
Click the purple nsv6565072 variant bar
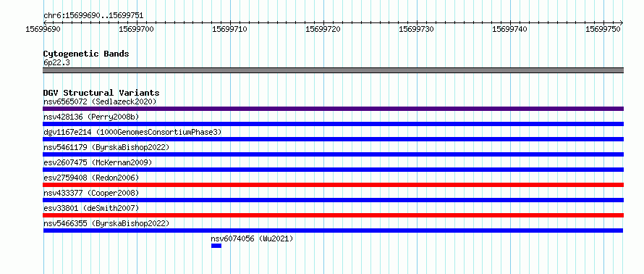pos(333,109)
